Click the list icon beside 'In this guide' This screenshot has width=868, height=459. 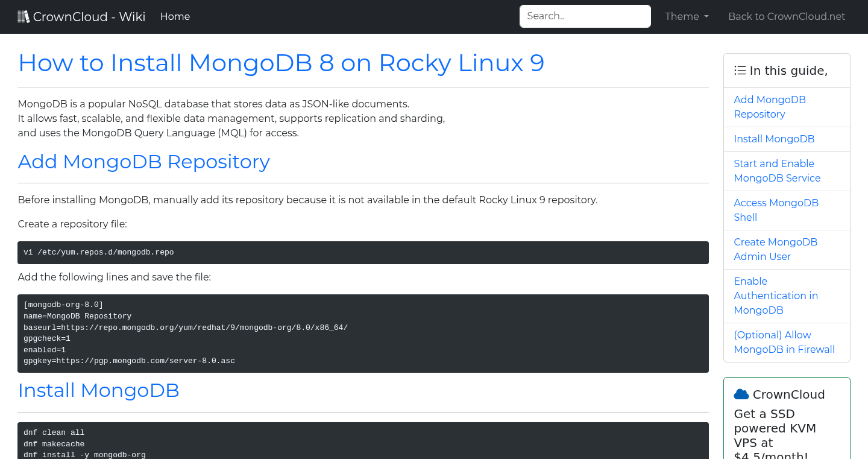[x=740, y=70]
